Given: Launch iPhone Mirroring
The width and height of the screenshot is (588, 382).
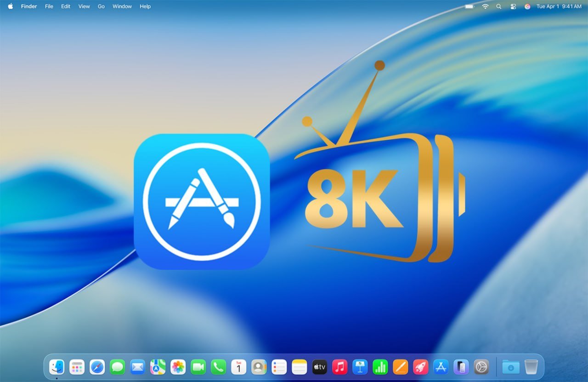Looking at the screenshot, I should pyautogui.click(x=461, y=367).
